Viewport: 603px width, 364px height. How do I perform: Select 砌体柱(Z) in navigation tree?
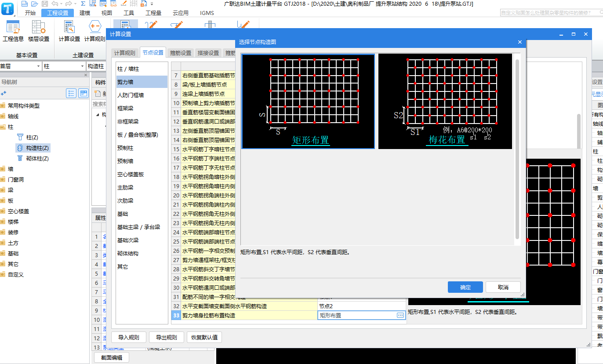33,158
